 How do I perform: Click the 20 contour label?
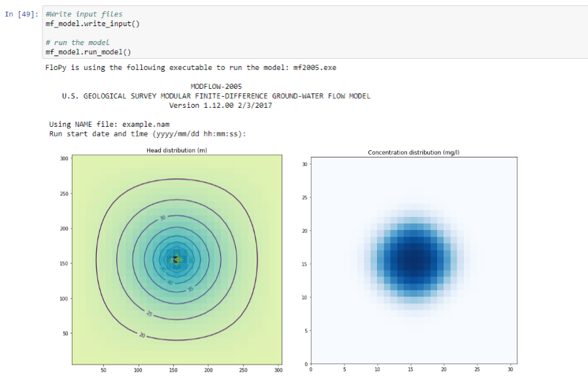(x=142, y=335)
